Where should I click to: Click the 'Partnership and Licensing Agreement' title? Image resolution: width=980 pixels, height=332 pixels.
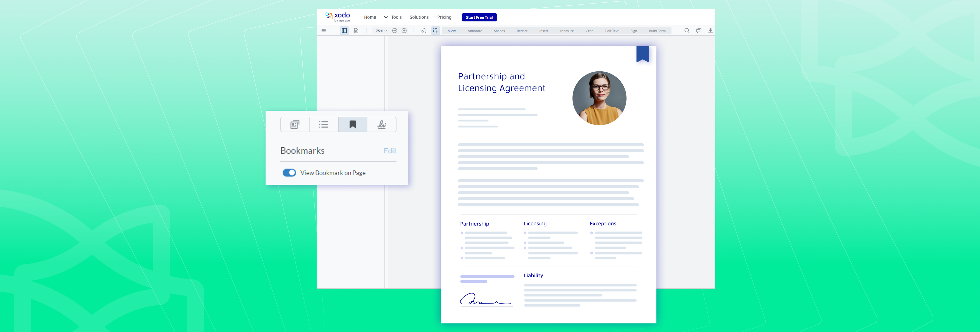(501, 82)
